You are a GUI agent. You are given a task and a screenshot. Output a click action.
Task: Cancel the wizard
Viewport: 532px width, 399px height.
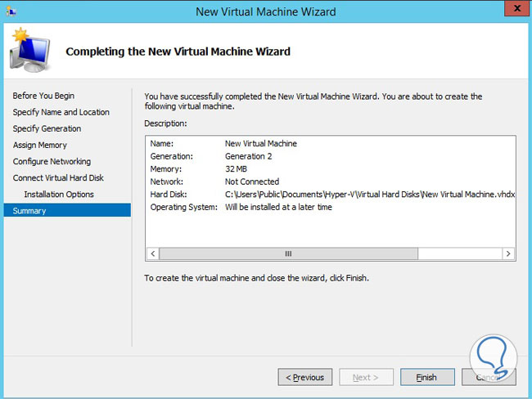coord(489,378)
